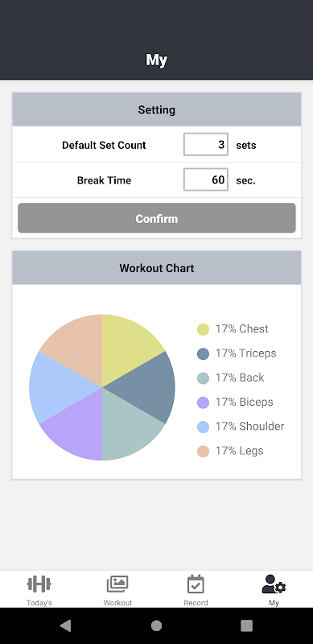Select the dark blue Triceps legend swatch
313x644 pixels.
pyautogui.click(x=203, y=353)
